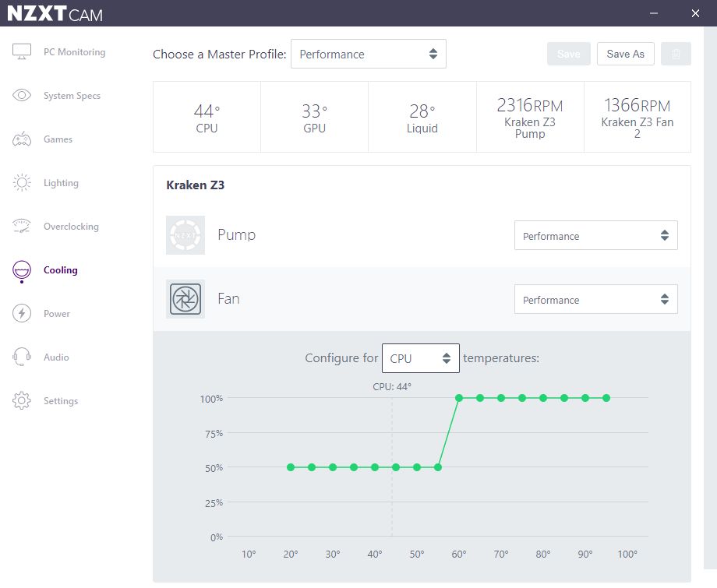Screen dimensions: 717x588
Task: Click the Cooling icon in sidebar
Action: (22, 271)
